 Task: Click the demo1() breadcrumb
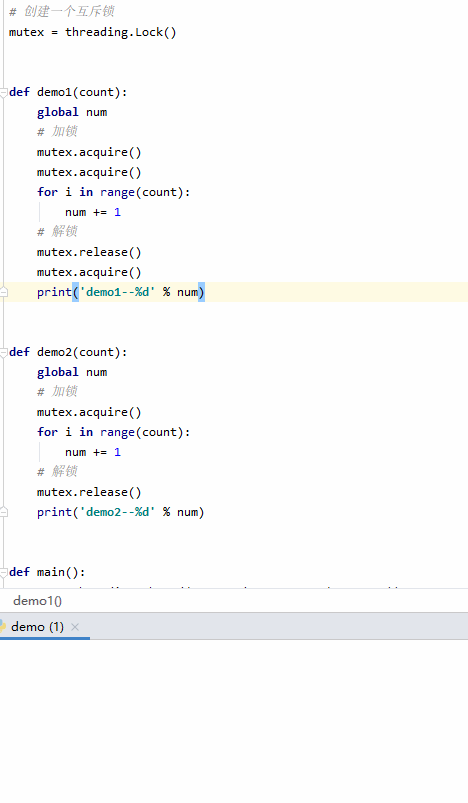37,601
